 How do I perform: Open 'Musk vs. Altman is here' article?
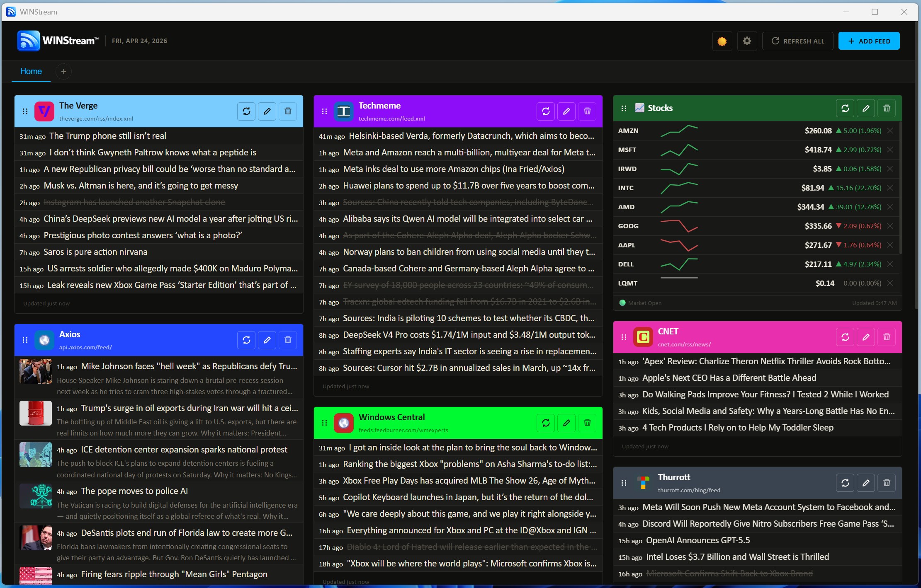pos(141,186)
